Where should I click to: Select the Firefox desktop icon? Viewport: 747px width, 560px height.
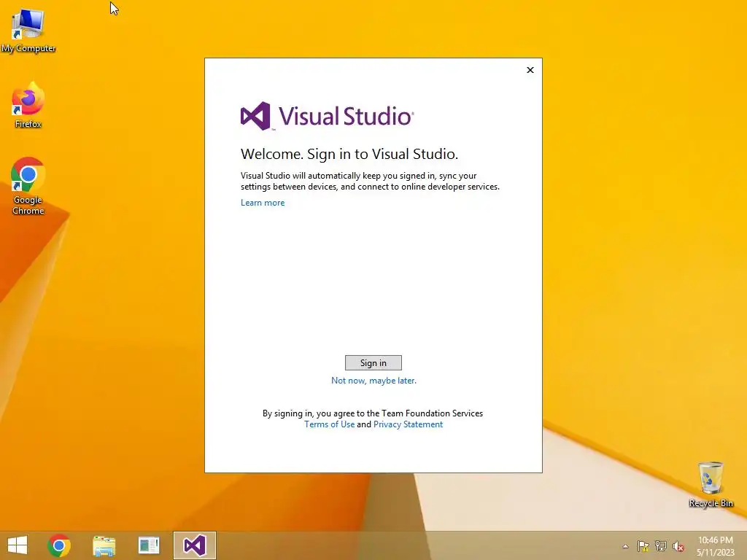pyautogui.click(x=28, y=105)
